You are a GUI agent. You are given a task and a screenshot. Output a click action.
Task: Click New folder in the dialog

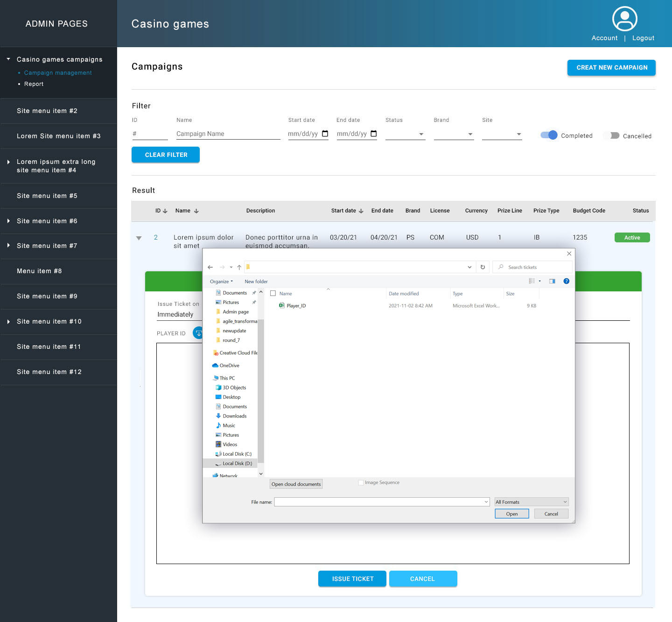tap(256, 281)
